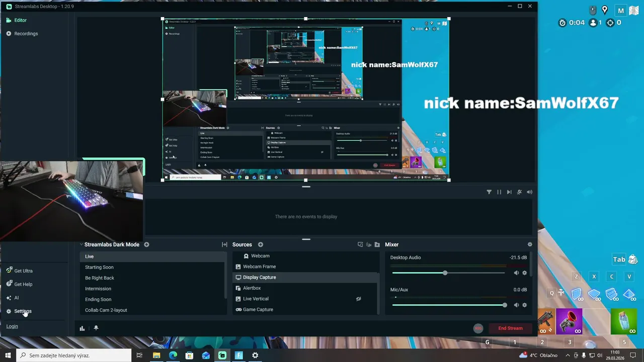This screenshot has height=362, width=644.
Task: Select the Live scene
Action: (x=153, y=256)
